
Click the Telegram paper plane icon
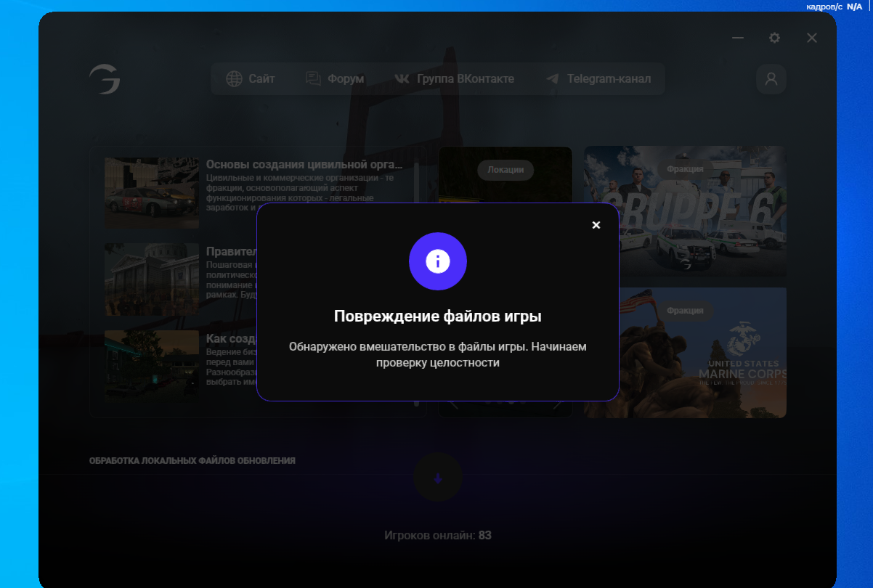point(553,79)
